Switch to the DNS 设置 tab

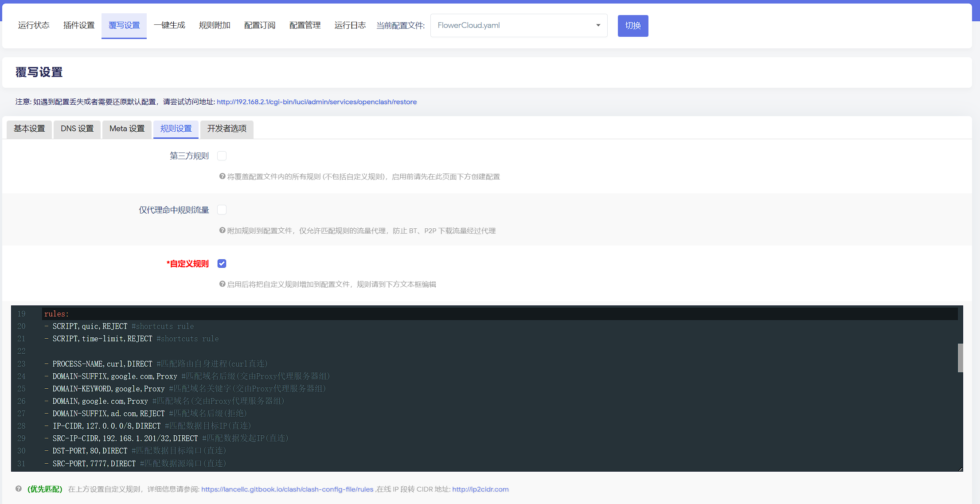[x=77, y=129]
